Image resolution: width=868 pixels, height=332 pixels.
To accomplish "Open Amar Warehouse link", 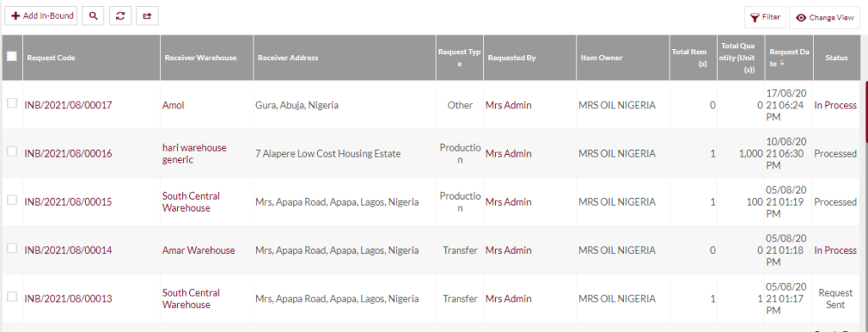I will 198,251.
